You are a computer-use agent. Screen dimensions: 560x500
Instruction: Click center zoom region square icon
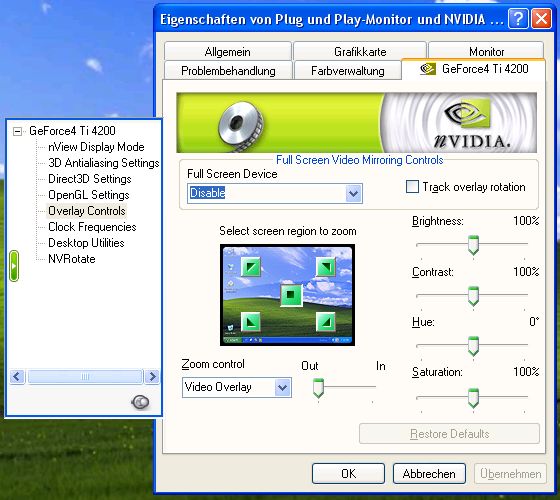pyautogui.click(x=291, y=295)
